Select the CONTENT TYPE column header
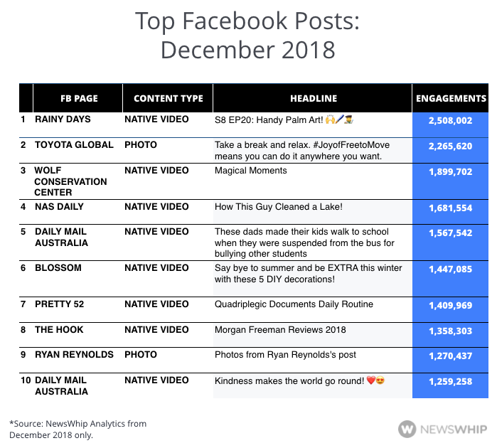497x448 pixels. click(x=169, y=98)
